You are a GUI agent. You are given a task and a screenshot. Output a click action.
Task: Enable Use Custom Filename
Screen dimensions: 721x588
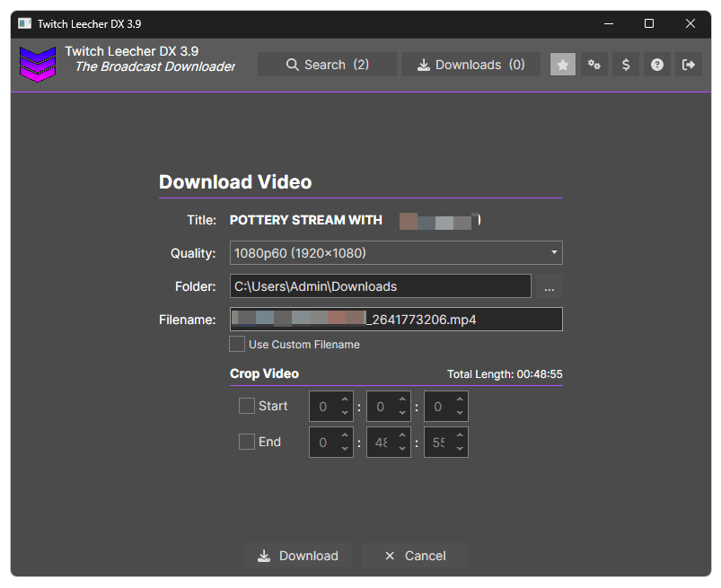click(x=237, y=344)
